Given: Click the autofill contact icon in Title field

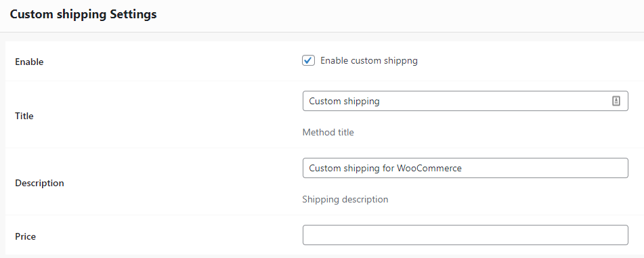Looking at the screenshot, I should point(616,101).
